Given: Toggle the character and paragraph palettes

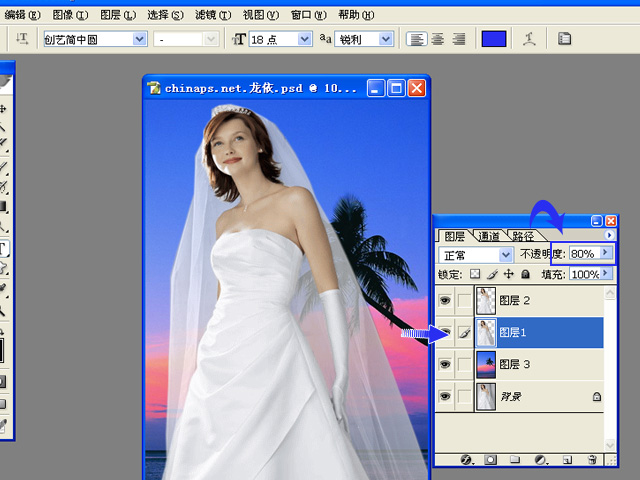Looking at the screenshot, I should coord(564,39).
